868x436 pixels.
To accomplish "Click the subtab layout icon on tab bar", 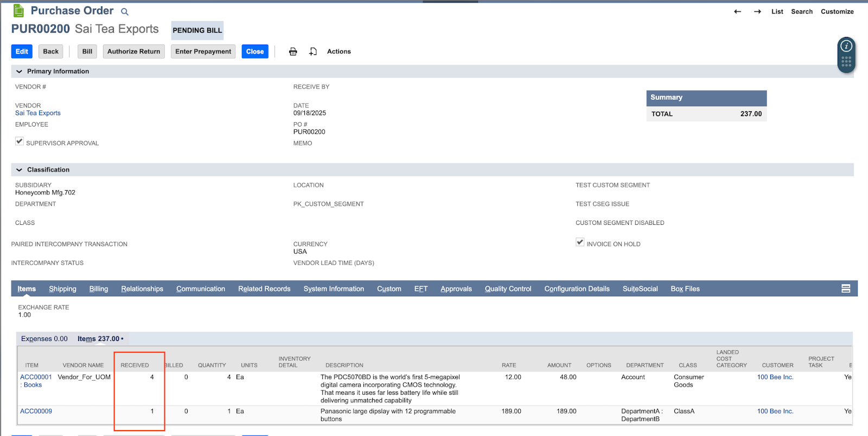I will (845, 289).
